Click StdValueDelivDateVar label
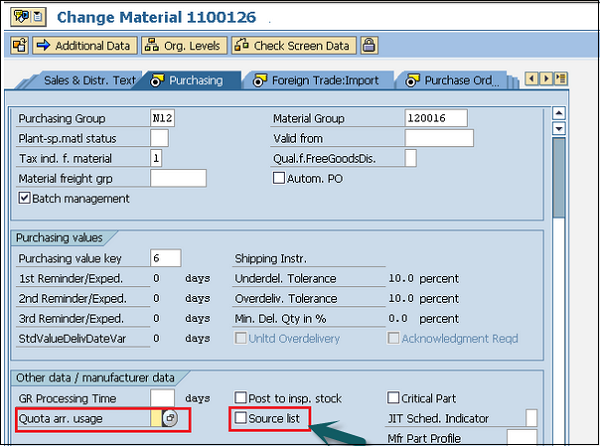The width and height of the screenshot is (600, 446). click(72, 339)
